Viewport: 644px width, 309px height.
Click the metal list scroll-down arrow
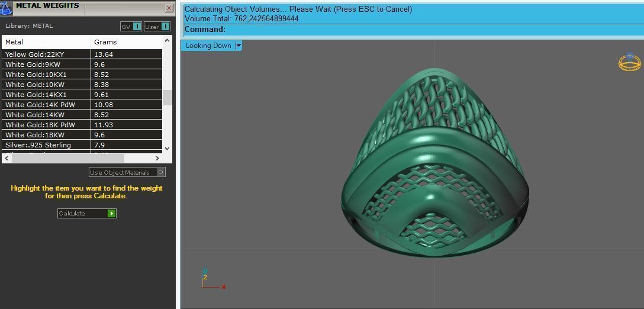click(167, 149)
